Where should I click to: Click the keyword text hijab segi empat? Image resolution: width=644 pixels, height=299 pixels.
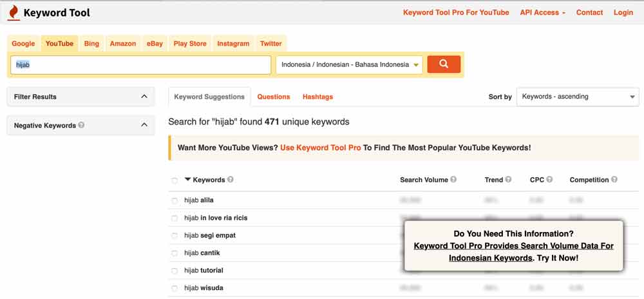(x=210, y=236)
